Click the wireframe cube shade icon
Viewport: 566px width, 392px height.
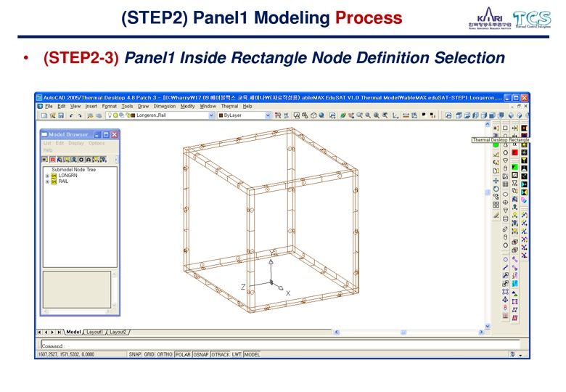point(313,115)
